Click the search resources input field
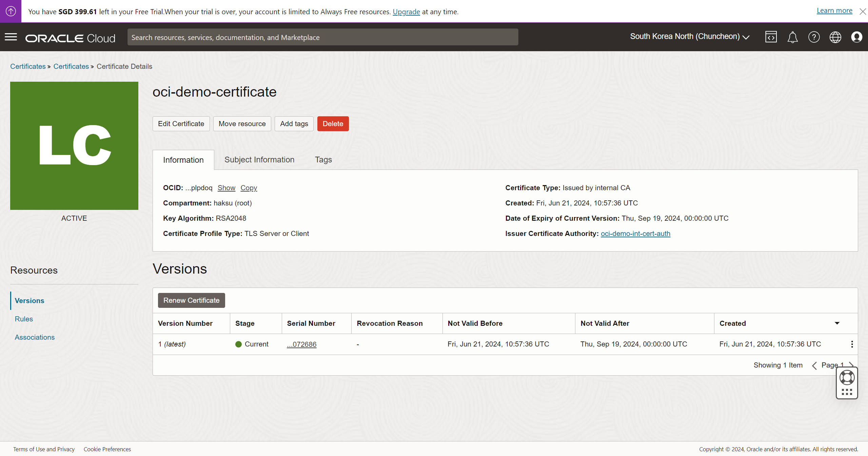Screen dimensions: 868x456 point(322,37)
